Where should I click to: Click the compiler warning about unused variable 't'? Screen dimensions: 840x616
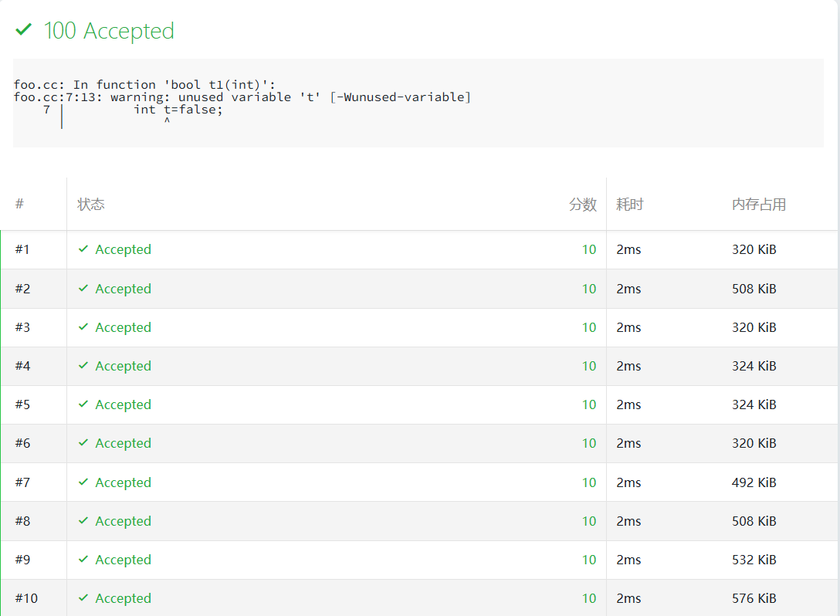(x=242, y=97)
